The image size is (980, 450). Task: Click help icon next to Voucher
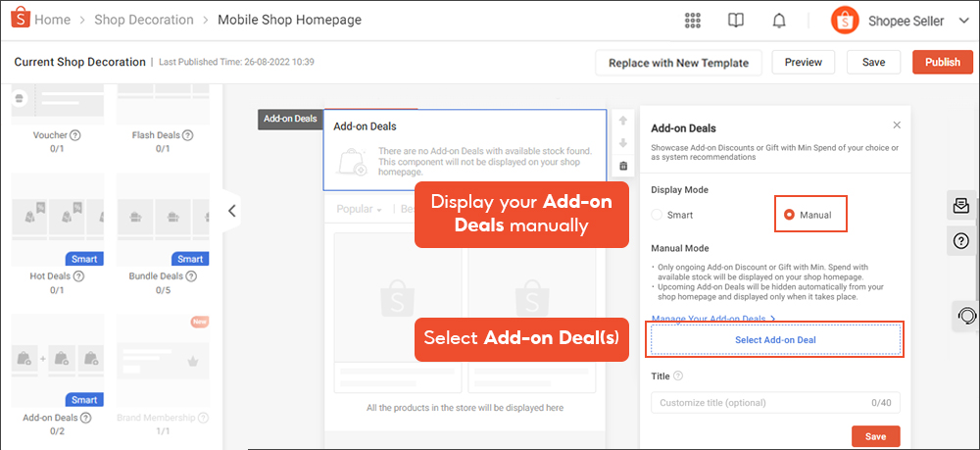[x=75, y=135]
